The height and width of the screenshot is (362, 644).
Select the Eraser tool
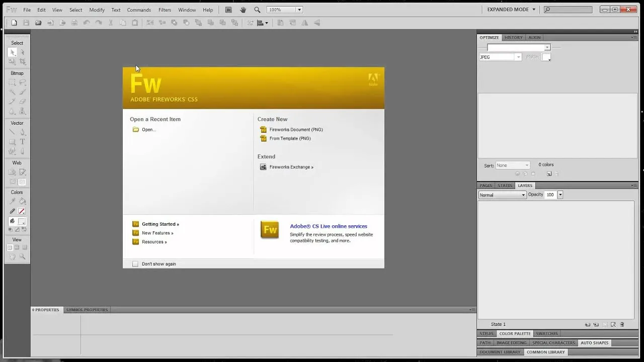point(22,102)
